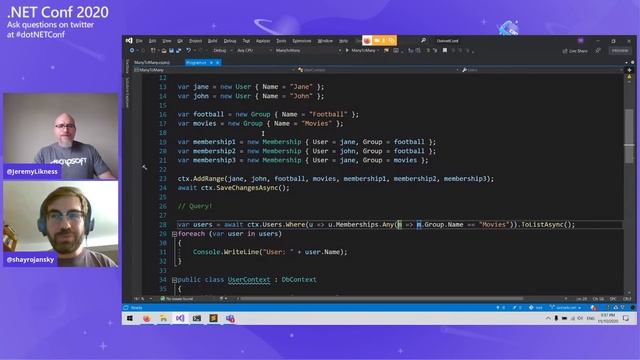Click the split-editor icon above the vertical scrollbar
640x360 pixels.
629,70
